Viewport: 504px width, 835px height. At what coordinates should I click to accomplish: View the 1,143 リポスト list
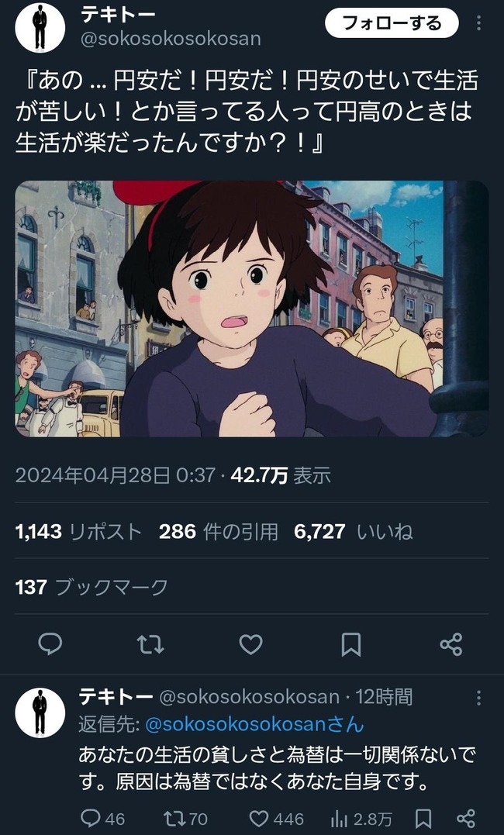coord(79,531)
